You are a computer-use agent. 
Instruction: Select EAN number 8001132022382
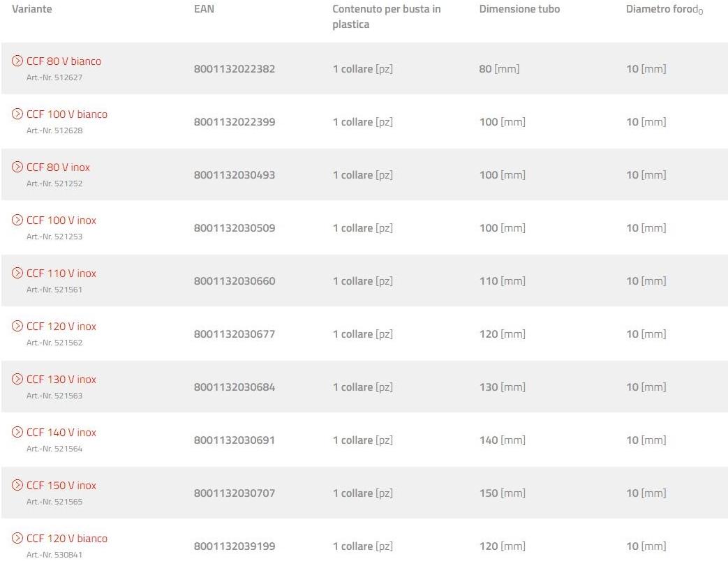tap(235, 69)
